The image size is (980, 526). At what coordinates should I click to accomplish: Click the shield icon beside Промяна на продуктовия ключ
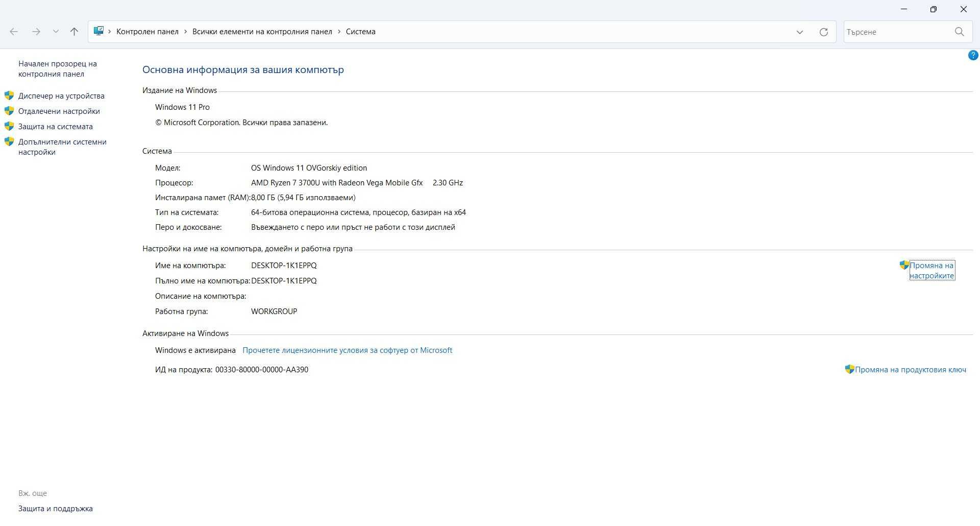coord(850,369)
